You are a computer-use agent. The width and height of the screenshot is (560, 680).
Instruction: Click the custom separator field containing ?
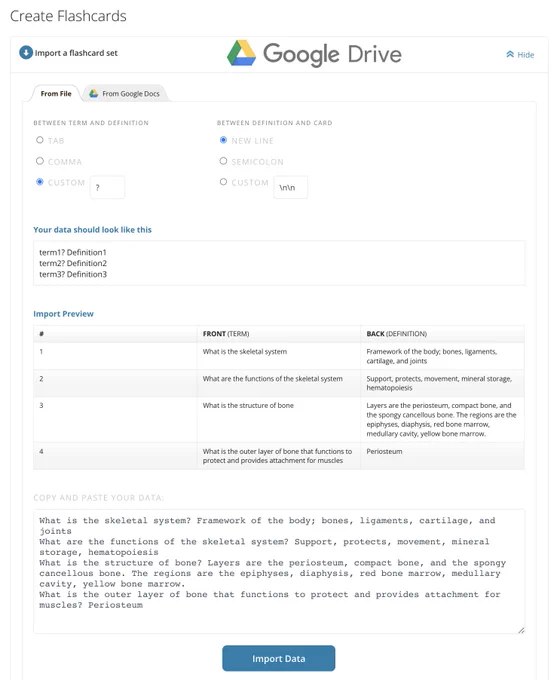[x=108, y=187]
